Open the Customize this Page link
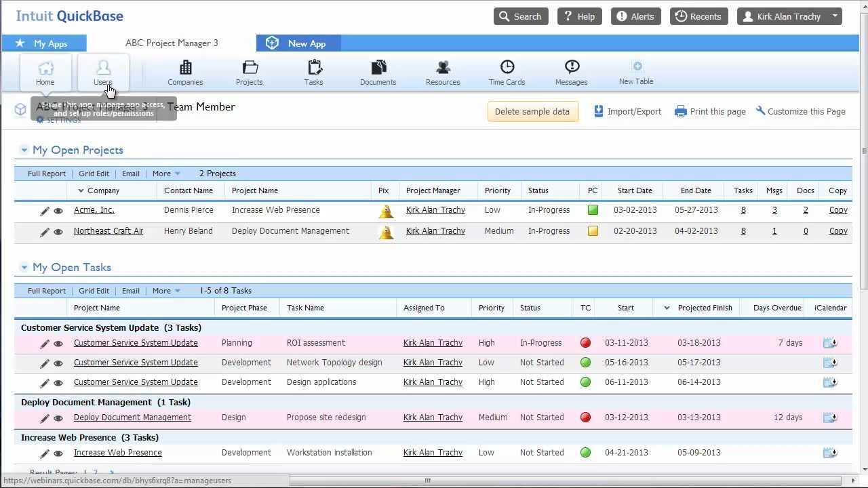 801,112
